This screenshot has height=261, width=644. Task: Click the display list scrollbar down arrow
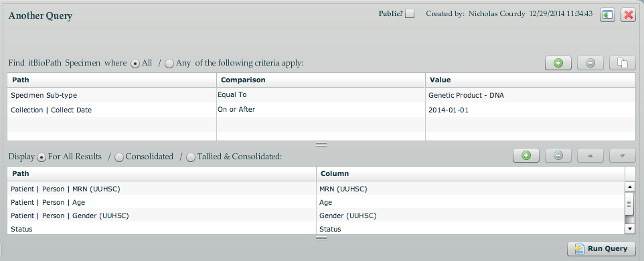(x=629, y=229)
